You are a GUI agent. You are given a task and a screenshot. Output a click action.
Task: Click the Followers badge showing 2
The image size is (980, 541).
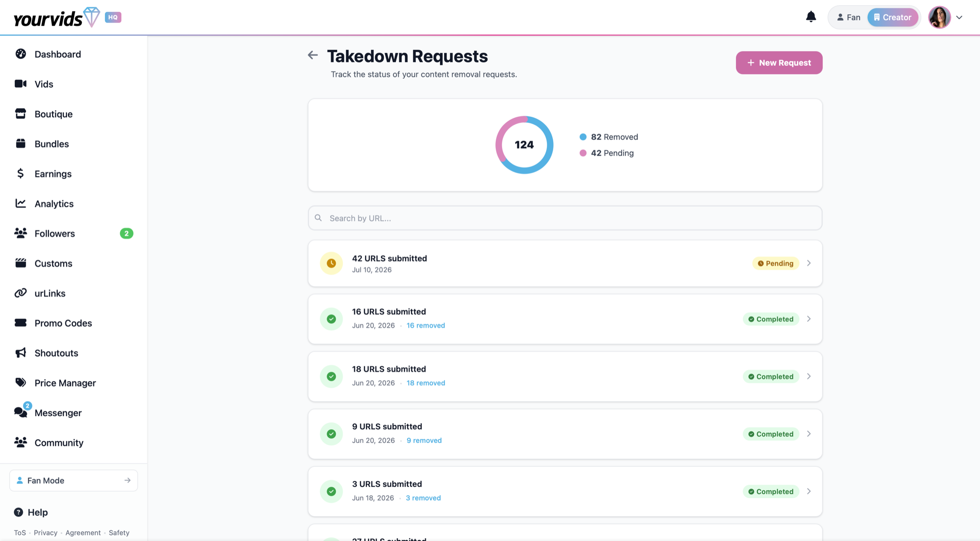(126, 234)
